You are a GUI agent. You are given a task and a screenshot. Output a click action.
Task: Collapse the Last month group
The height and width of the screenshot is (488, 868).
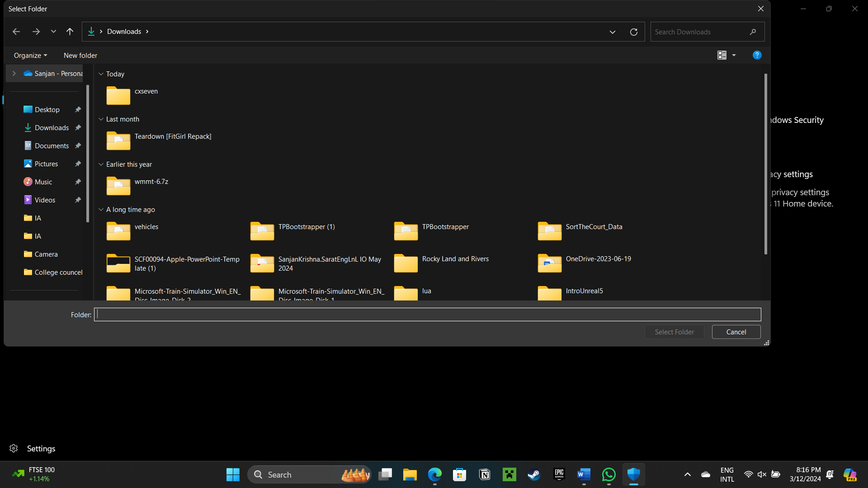101,119
